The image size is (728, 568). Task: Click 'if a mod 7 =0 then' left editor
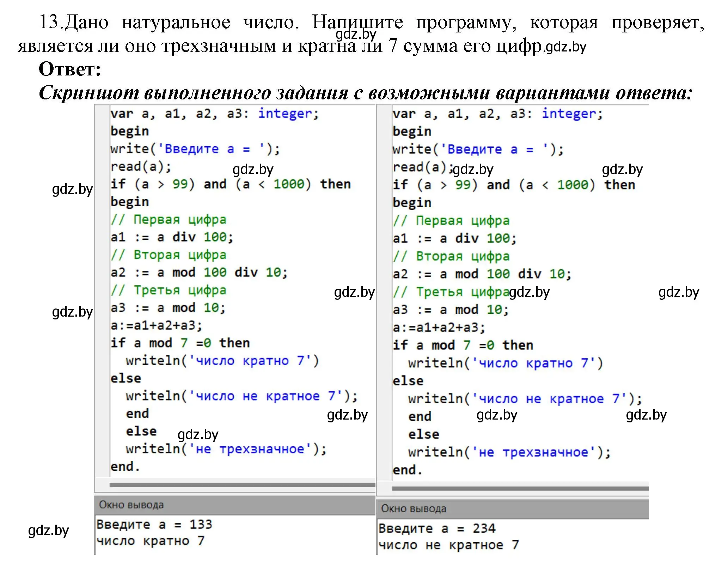180,343
